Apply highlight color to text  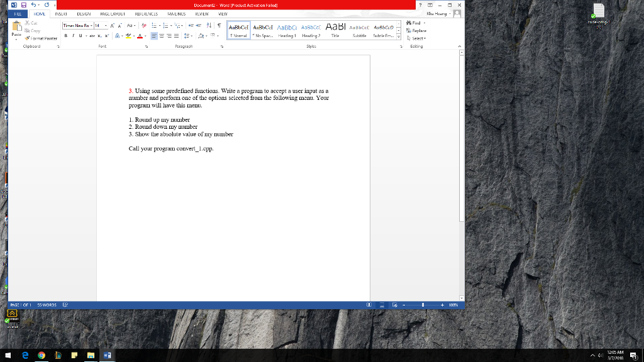pos(128,35)
